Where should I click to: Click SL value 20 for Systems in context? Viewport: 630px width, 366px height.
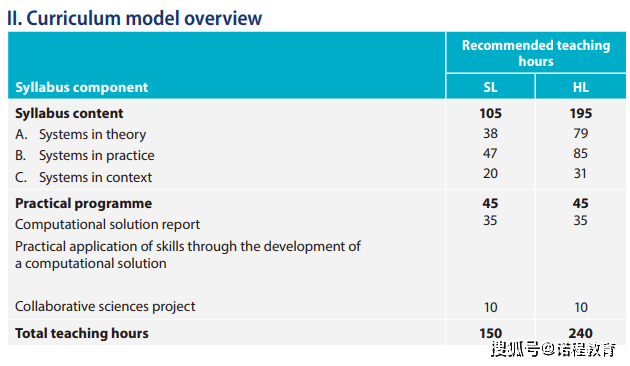pos(490,174)
